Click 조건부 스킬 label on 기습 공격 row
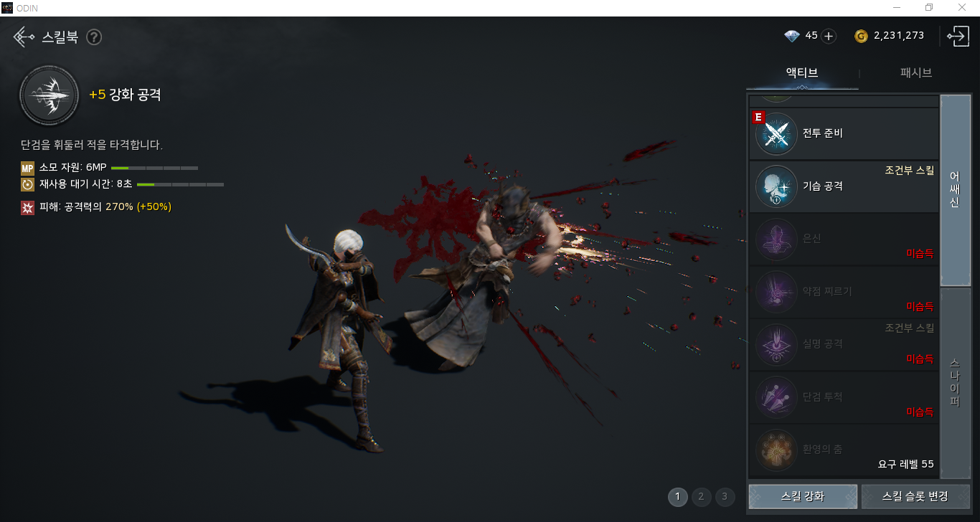 (x=910, y=170)
